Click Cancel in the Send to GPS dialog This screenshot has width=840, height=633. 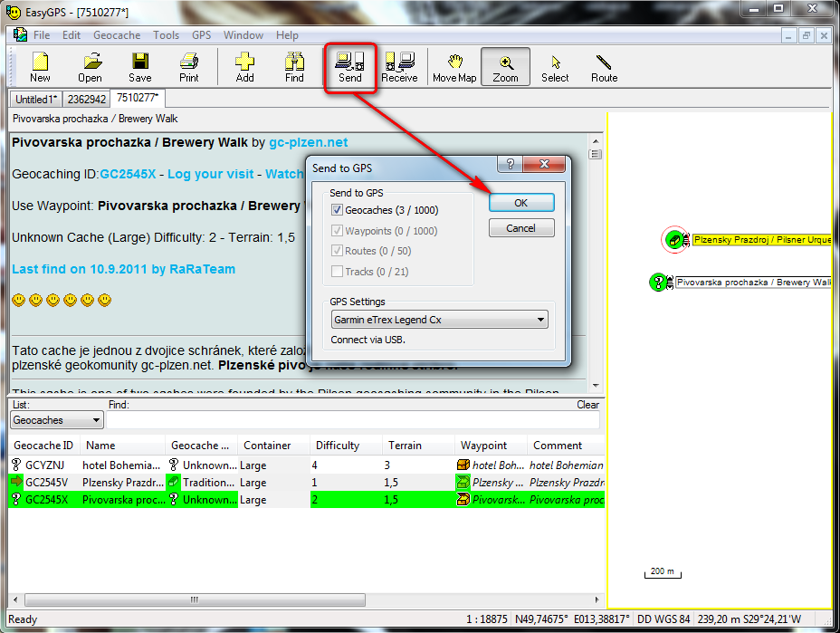point(520,228)
